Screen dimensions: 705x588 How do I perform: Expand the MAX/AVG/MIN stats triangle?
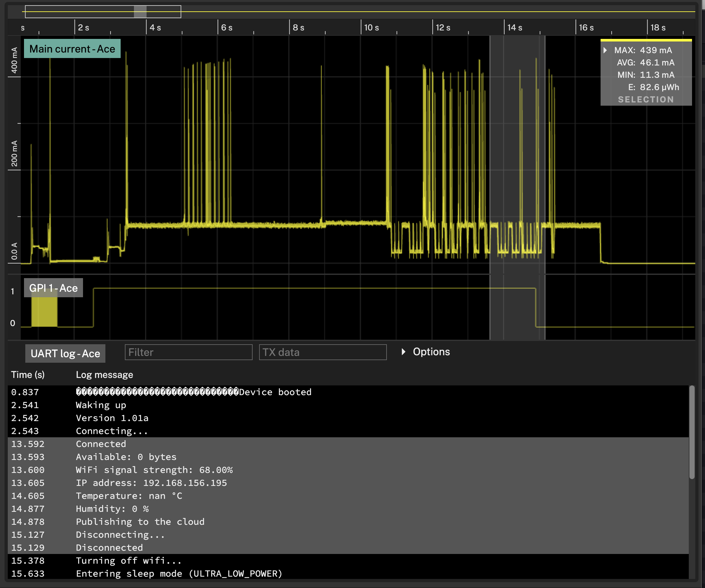(605, 50)
